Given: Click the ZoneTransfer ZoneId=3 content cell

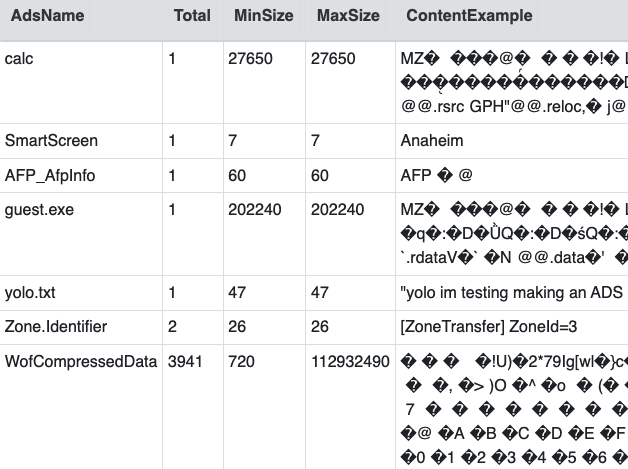Looking at the screenshot, I should 489,327.
